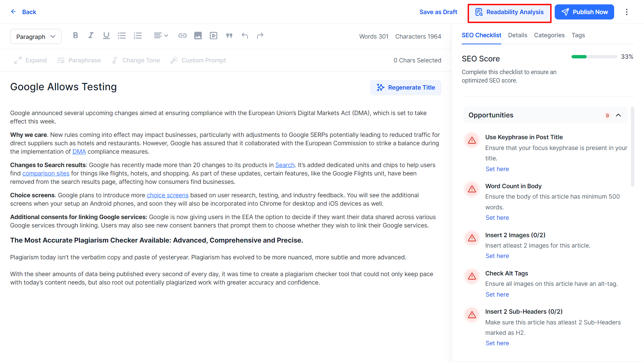
Task: Click warning icon beside Word Count in Body
Action: click(x=472, y=189)
